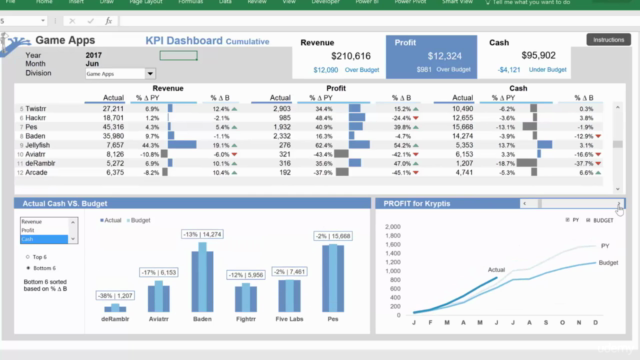This screenshot has width=640, height=360.
Task: Select Profit in the metric list box
Action: (44, 230)
